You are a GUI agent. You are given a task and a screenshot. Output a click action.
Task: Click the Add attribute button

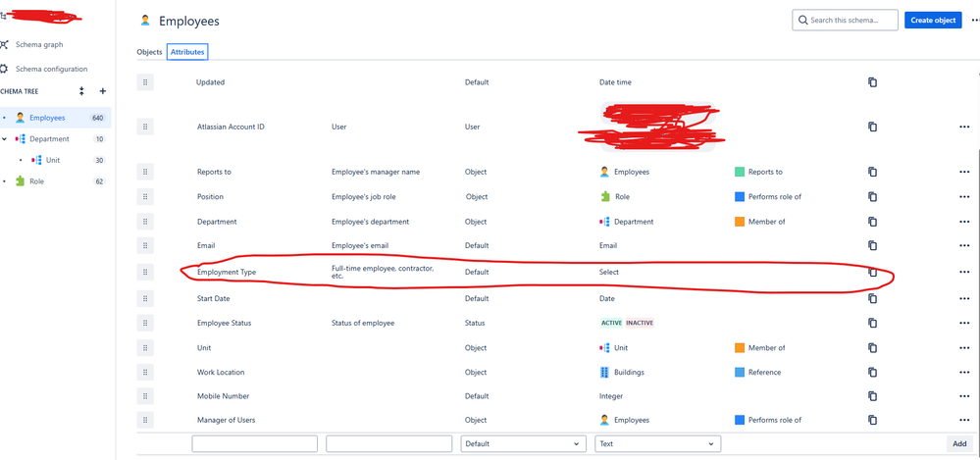(x=959, y=443)
